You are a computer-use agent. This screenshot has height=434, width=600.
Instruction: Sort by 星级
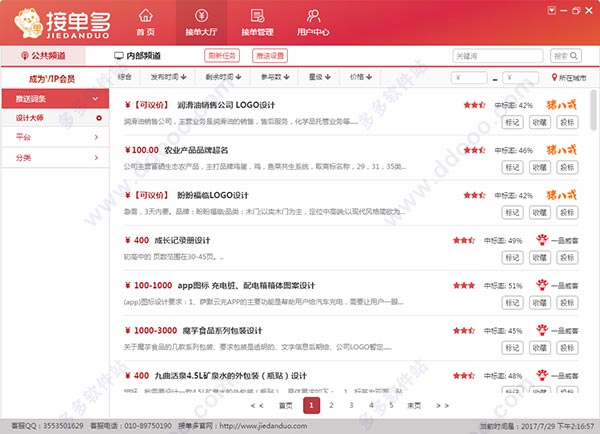point(320,77)
